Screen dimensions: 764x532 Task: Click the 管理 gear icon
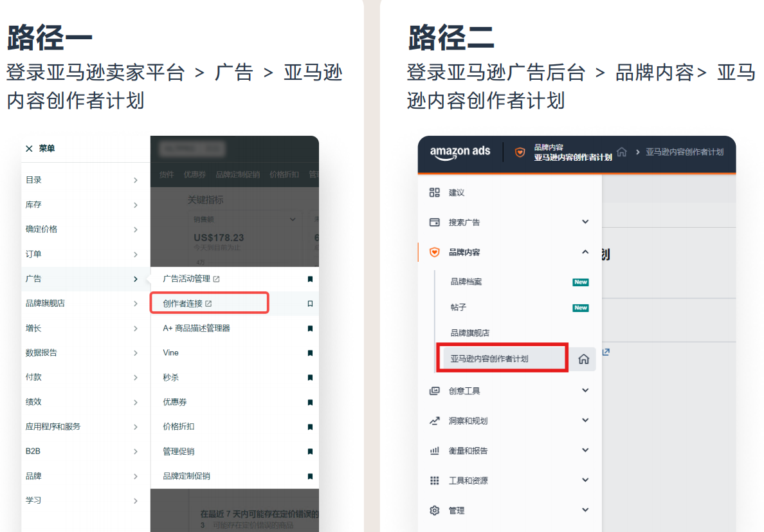434,510
